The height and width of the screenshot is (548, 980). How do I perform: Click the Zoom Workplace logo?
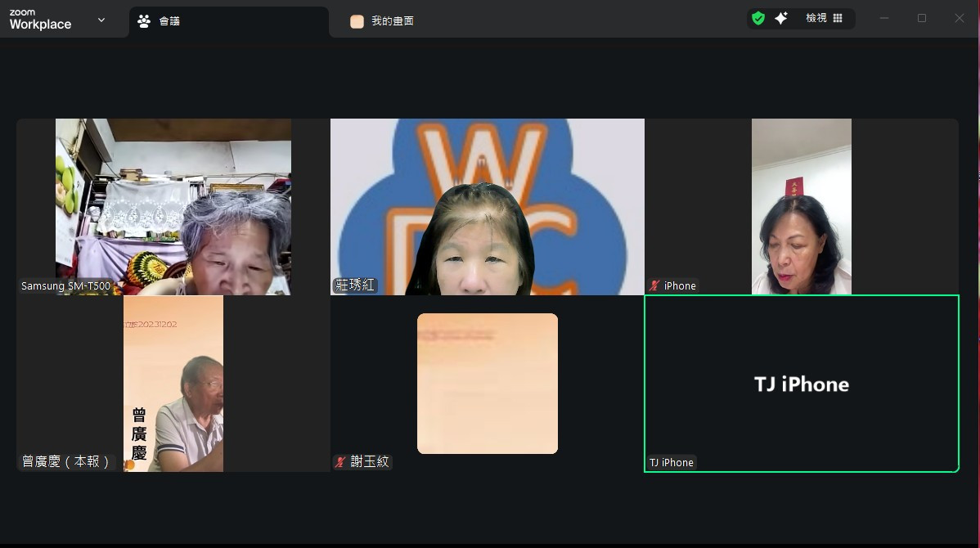[x=40, y=20]
